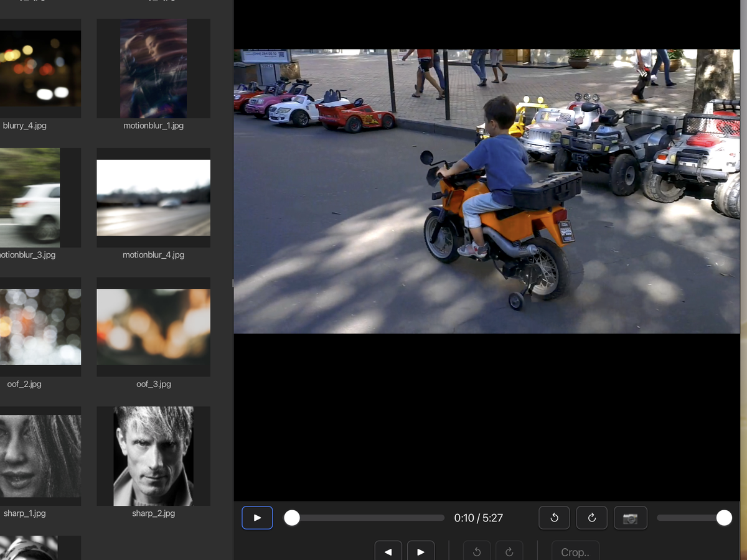Click the disabled rotate-right icon next to Crop
This screenshot has width=747, height=560.
click(x=509, y=551)
